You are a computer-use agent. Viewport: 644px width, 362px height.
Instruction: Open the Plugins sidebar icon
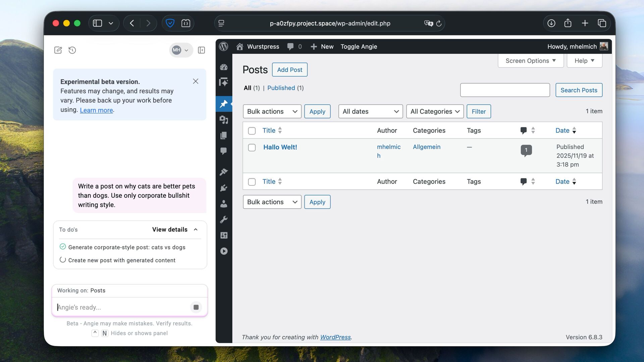[224, 188]
